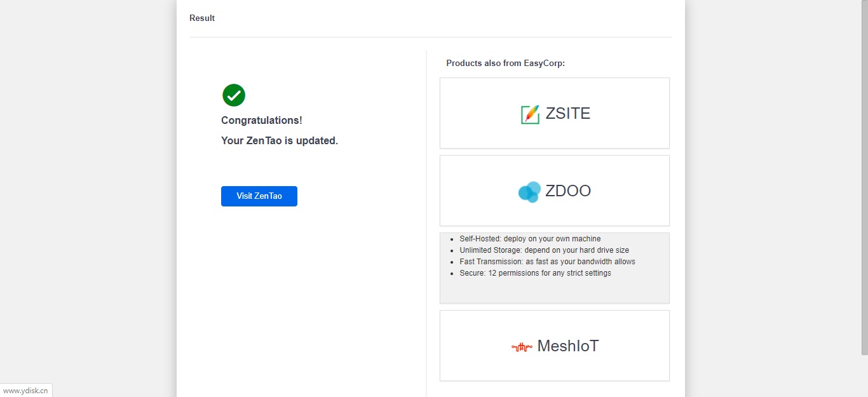The width and height of the screenshot is (868, 397).
Task: Click 'Products also from EasyCorp:' label
Action: click(505, 64)
